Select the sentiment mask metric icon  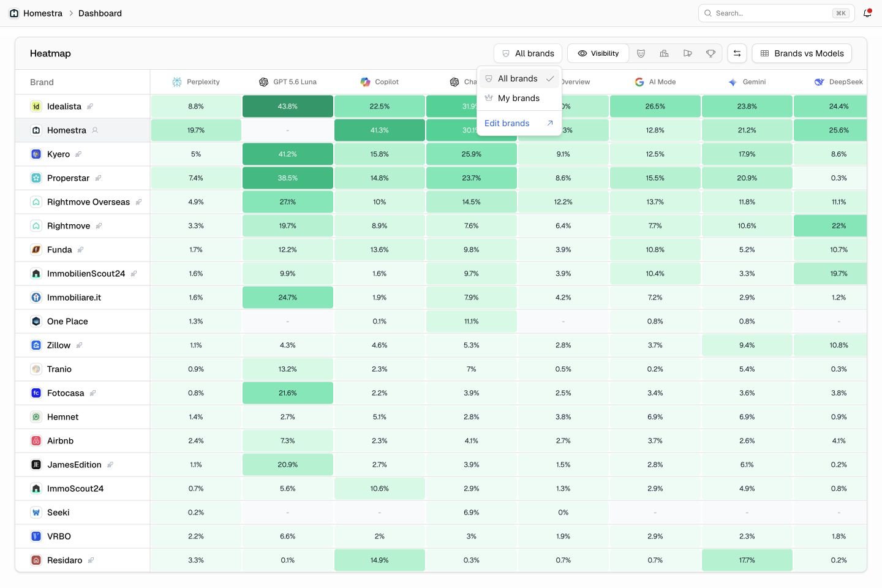pyautogui.click(x=641, y=53)
